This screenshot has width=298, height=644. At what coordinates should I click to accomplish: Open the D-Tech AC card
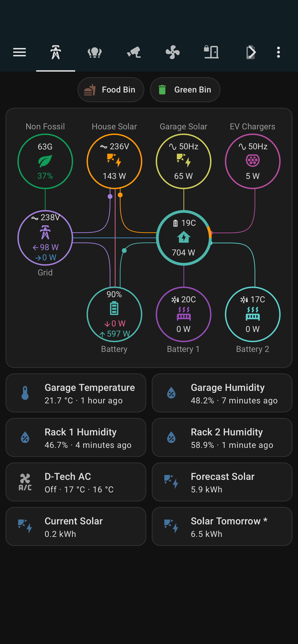tap(76, 482)
